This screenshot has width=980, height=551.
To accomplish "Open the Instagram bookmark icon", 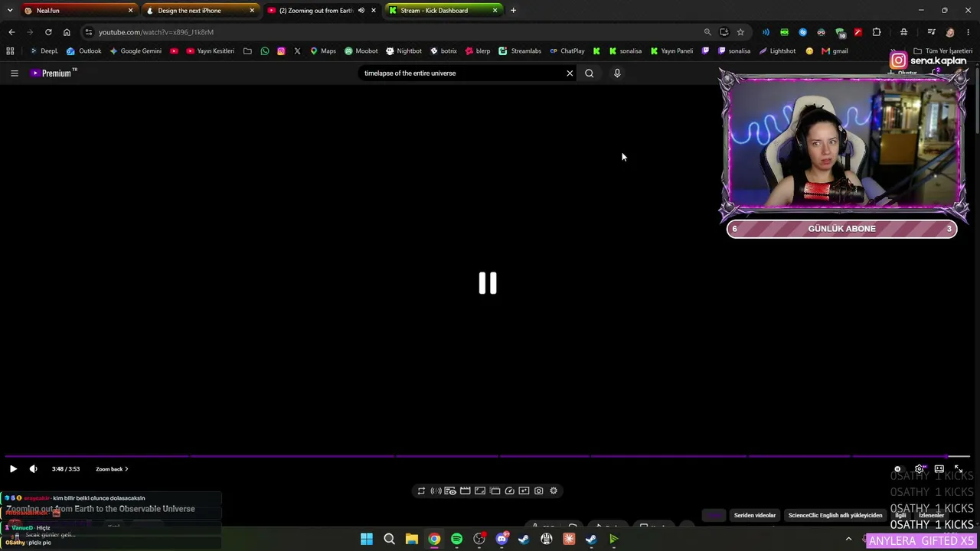I will pos(281,51).
